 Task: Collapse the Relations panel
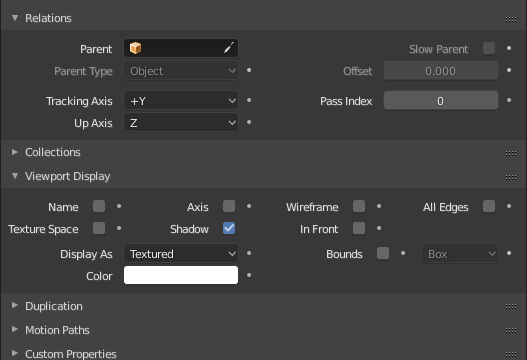click(15, 18)
